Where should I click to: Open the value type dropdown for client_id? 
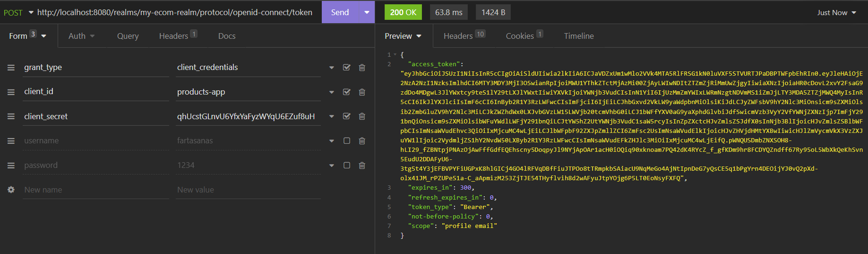click(332, 92)
